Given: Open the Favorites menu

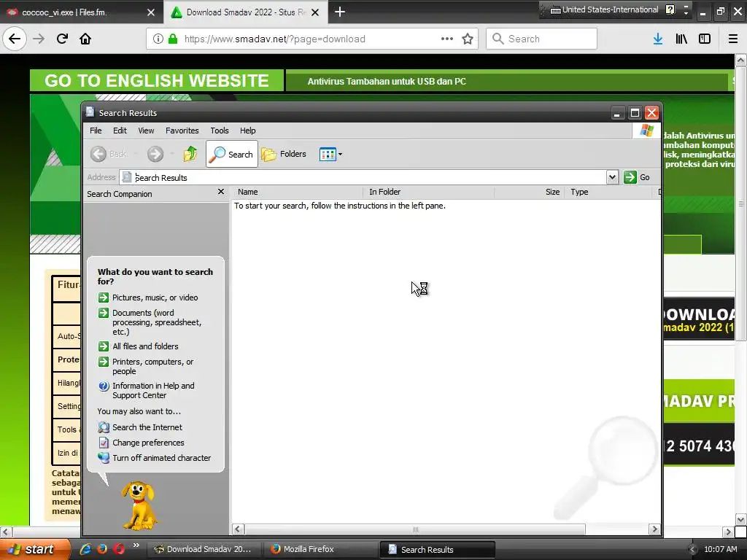Looking at the screenshot, I should 182,131.
